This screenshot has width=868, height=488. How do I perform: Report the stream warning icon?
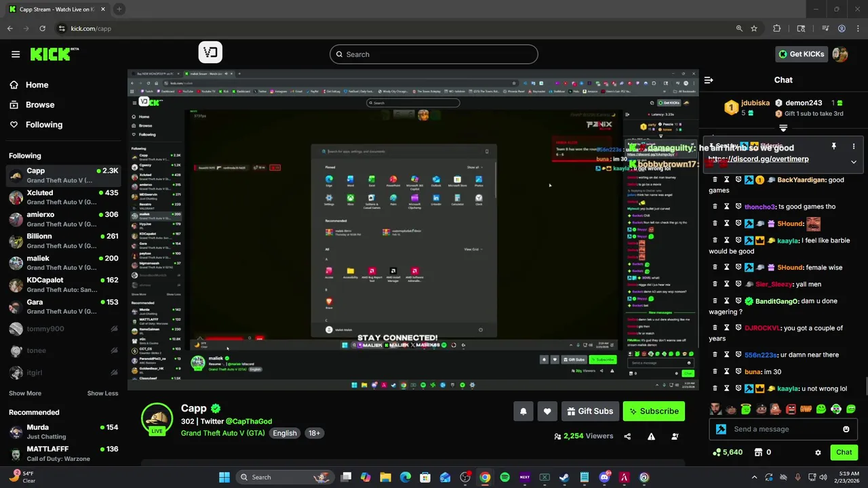click(651, 436)
